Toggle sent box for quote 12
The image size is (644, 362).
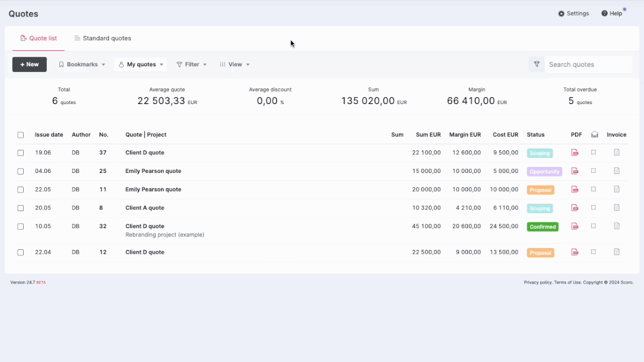[594, 252]
